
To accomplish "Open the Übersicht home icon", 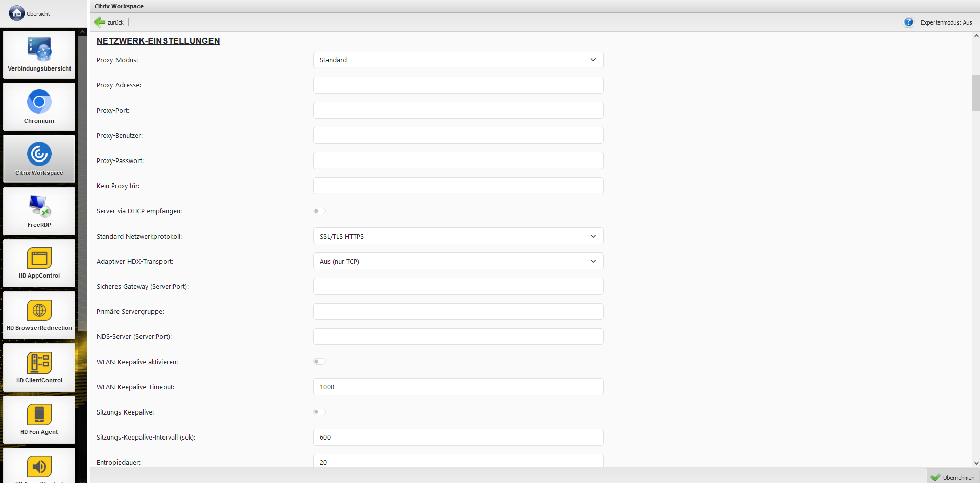I will click(x=17, y=13).
